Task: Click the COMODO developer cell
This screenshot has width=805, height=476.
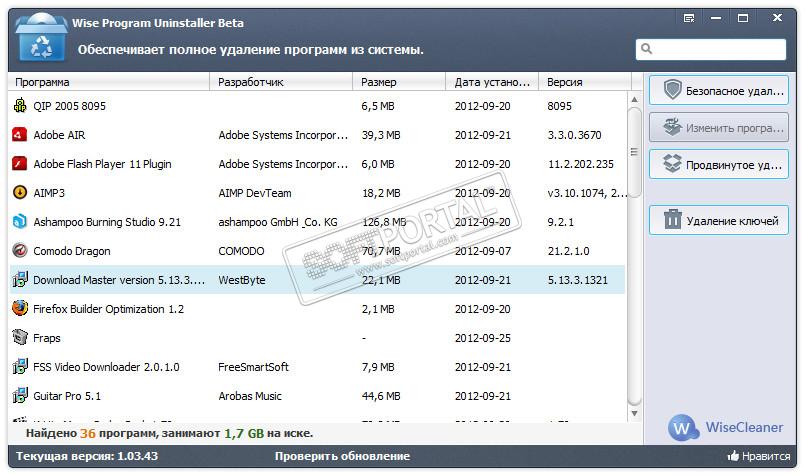Action: (x=241, y=251)
